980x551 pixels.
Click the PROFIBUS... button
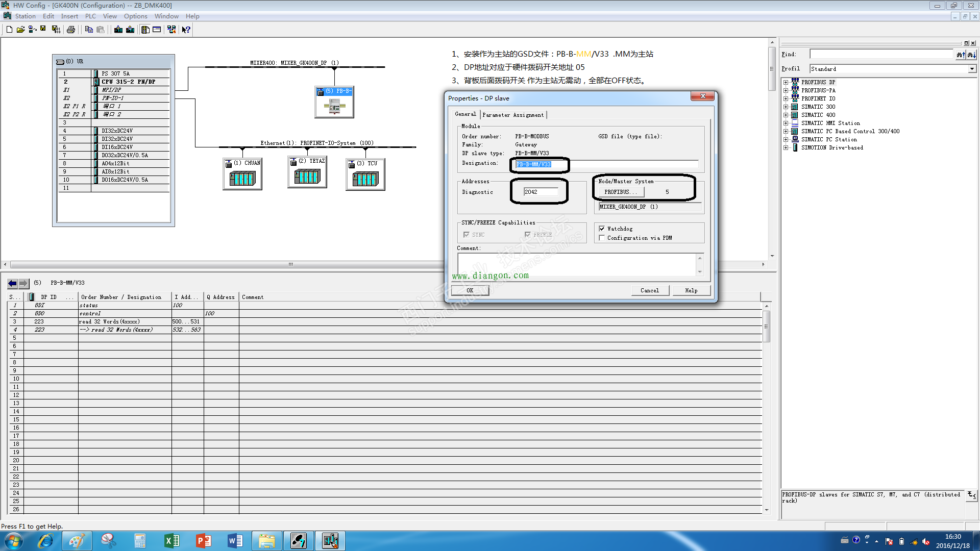[x=621, y=192]
